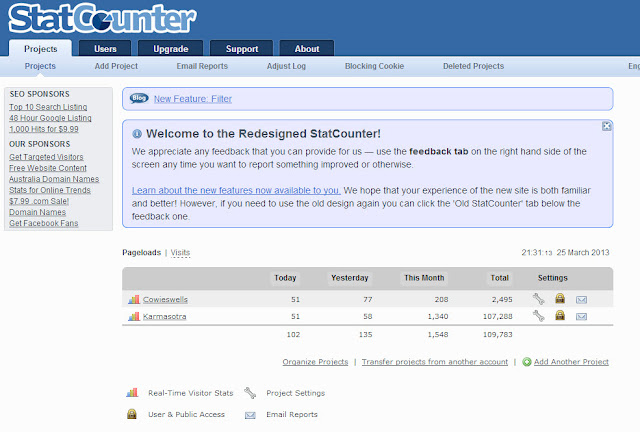This screenshot has height=432, width=640.
Task: Open the New Feature: Filter link
Action: pos(193,99)
